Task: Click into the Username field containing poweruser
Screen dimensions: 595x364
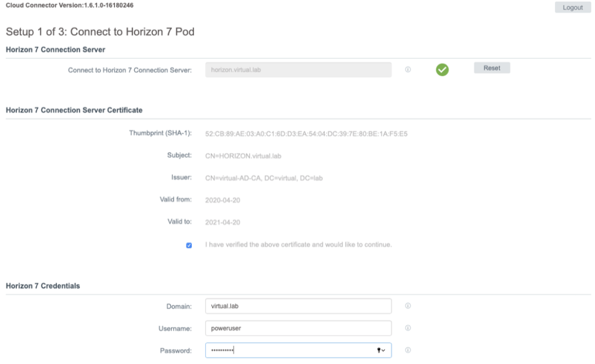Action: click(x=298, y=328)
